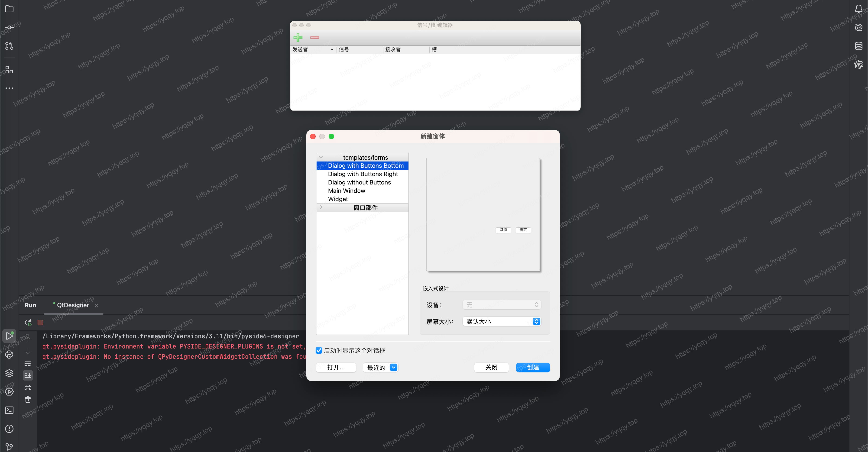Open the Terminal tool window icon
This screenshot has height=452, width=868.
(x=9, y=410)
